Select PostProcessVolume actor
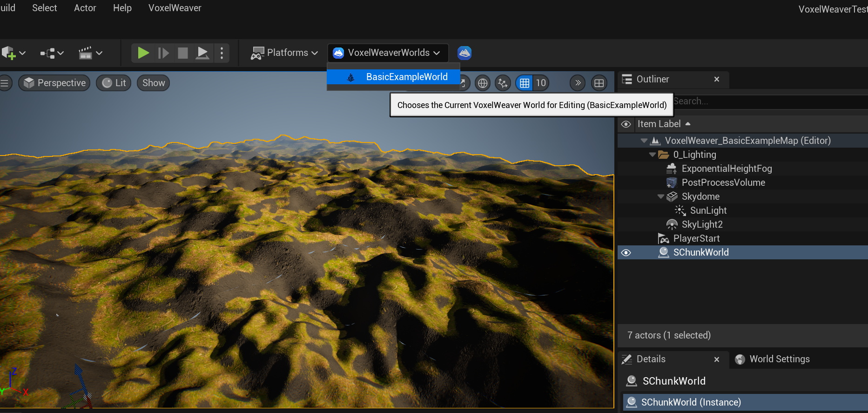Image resolution: width=868 pixels, height=413 pixels. [x=723, y=183]
